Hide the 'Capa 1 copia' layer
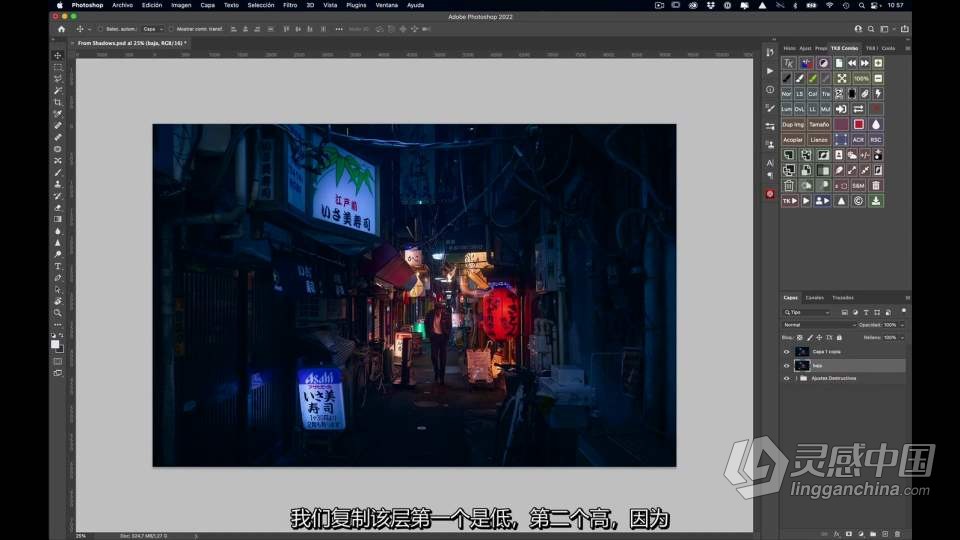Viewport: 960px width, 540px height. [787, 352]
